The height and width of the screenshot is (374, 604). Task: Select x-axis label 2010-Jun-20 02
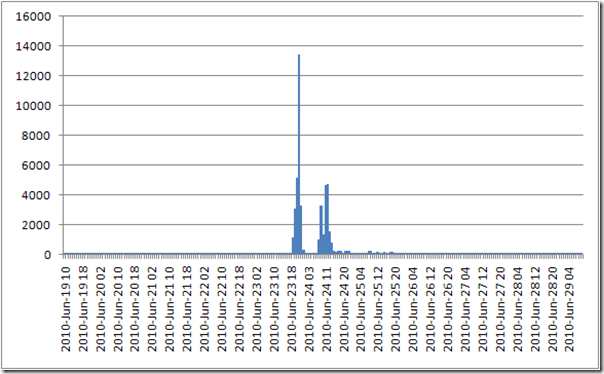coord(101,309)
